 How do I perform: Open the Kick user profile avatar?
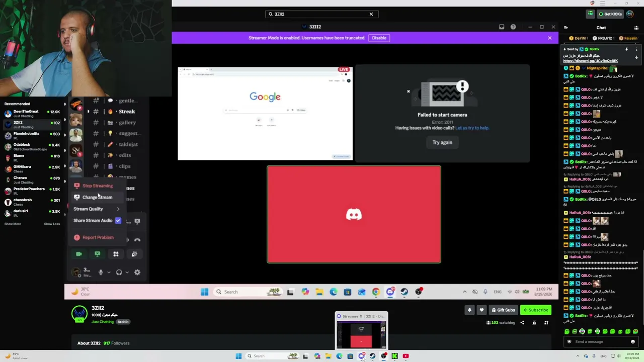[630, 14]
